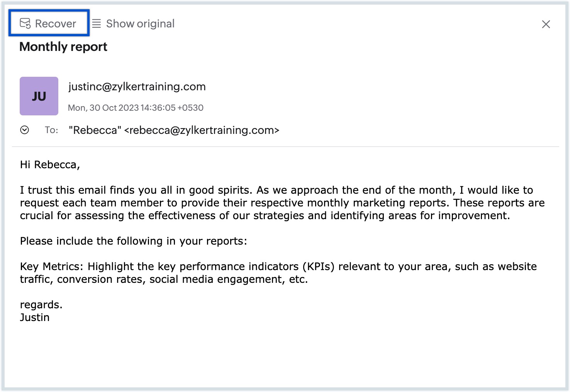The height and width of the screenshot is (392, 570).
Task: Click the purple JU sender avatar
Action: pyautogui.click(x=39, y=96)
